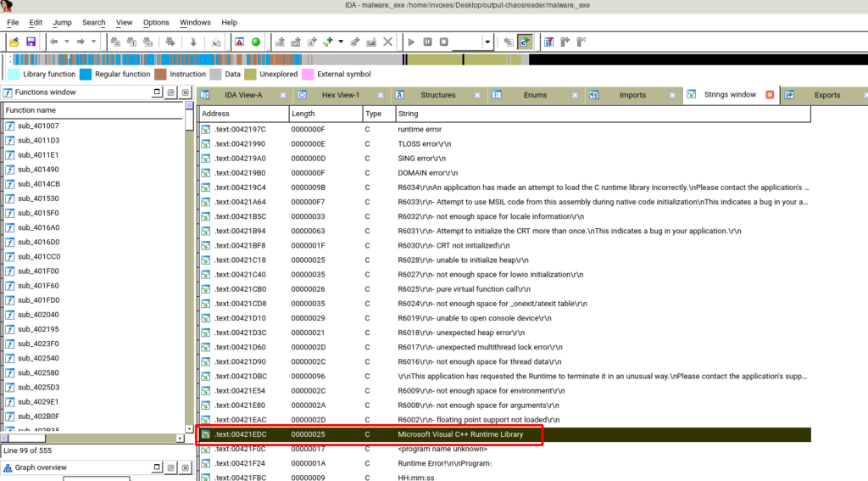Click the Library function color swatch
Viewport: 868px width, 481px height.
click(14, 75)
